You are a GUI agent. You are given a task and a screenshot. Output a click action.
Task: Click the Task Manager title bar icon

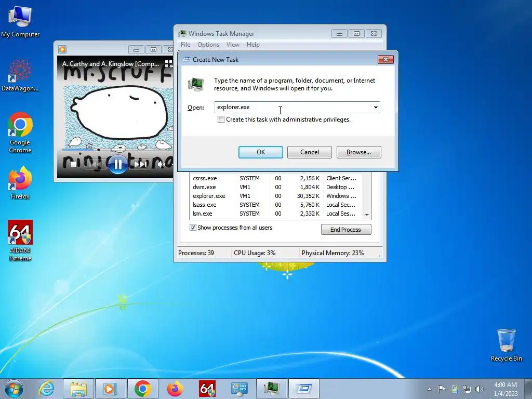[182, 33]
